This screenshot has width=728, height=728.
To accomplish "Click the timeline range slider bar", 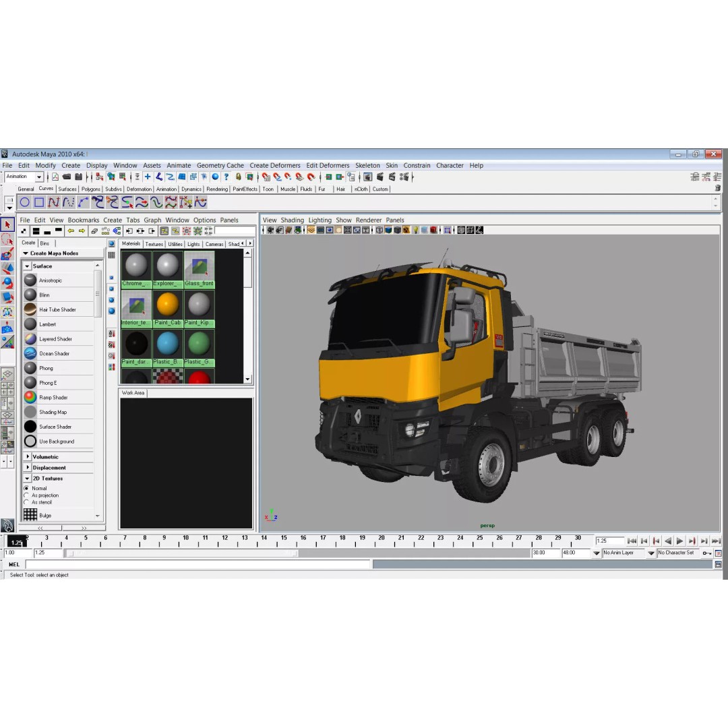I will click(181, 553).
